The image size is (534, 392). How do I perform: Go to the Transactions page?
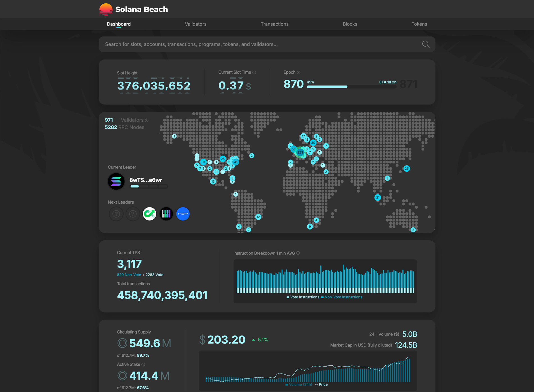(275, 24)
